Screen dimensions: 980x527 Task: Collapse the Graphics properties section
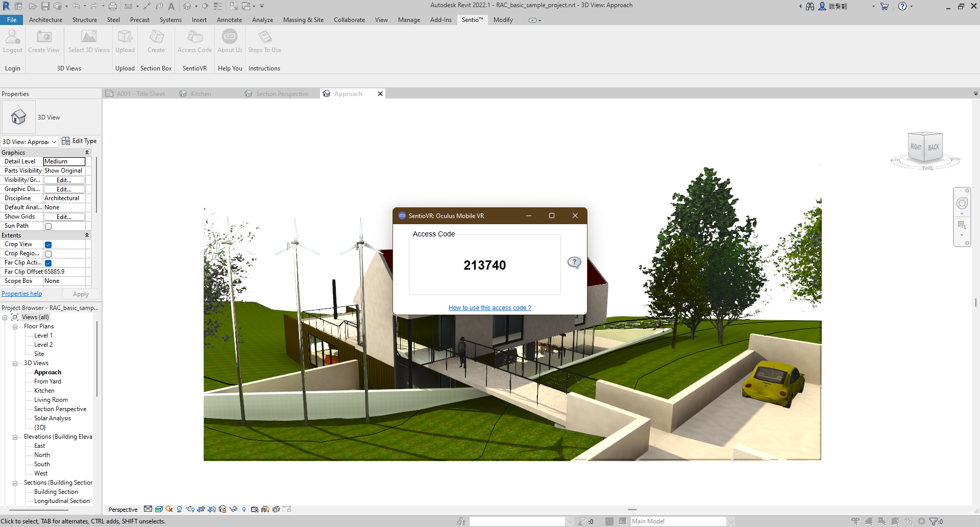[87, 152]
